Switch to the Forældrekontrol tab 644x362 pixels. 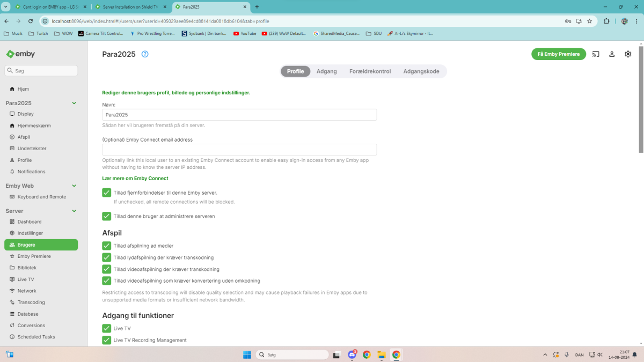pos(370,71)
